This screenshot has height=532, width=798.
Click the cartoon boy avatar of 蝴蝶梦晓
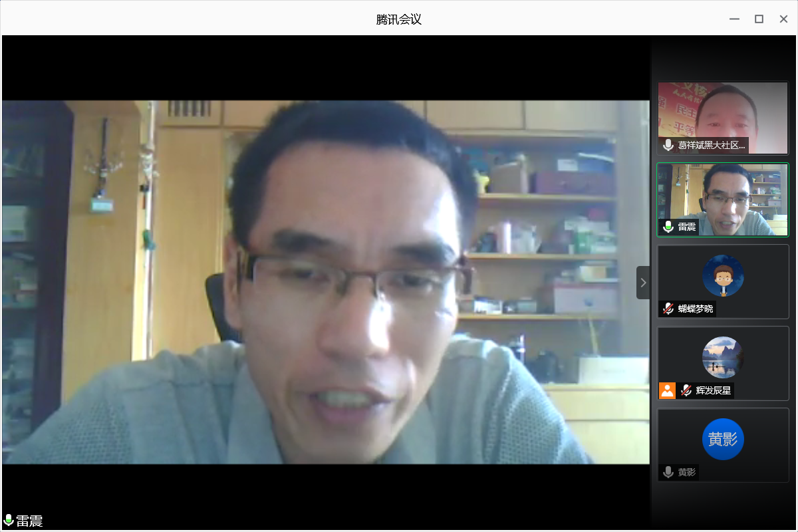(723, 275)
